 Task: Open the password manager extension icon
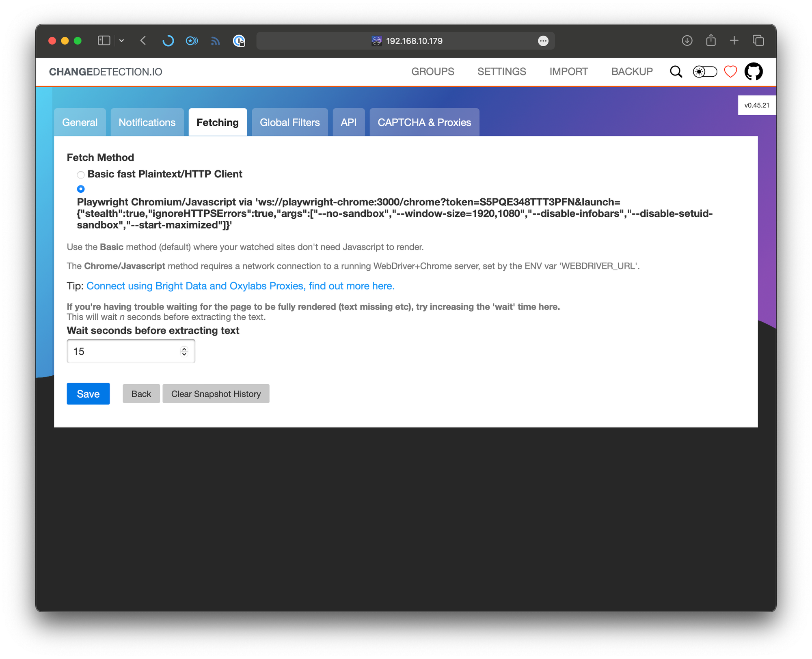tap(239, 41)
